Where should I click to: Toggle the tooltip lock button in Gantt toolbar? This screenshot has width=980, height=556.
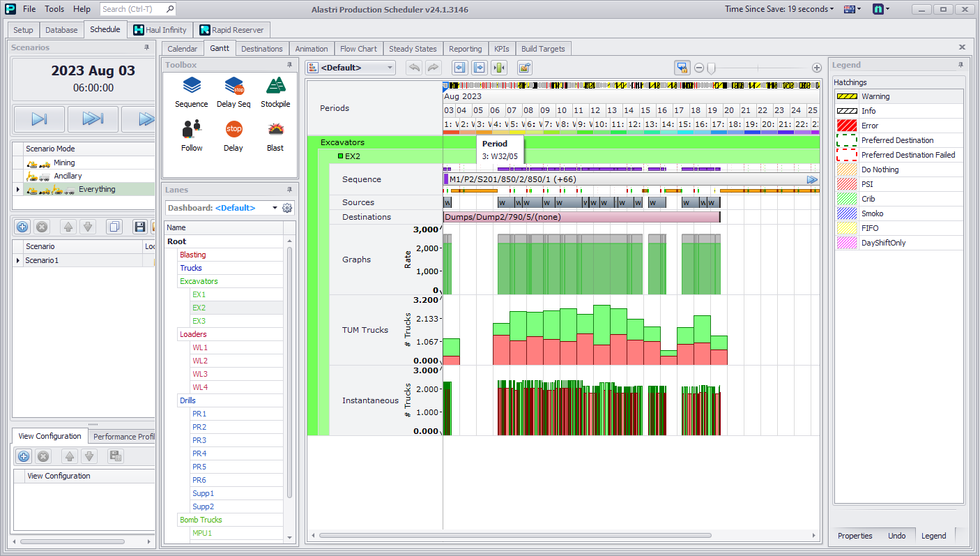tap(682, 68)
